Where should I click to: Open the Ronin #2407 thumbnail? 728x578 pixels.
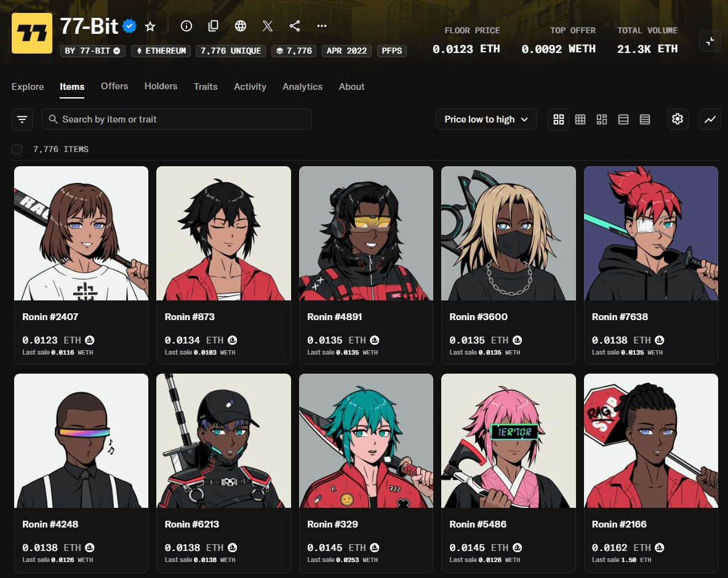[81, 233]
